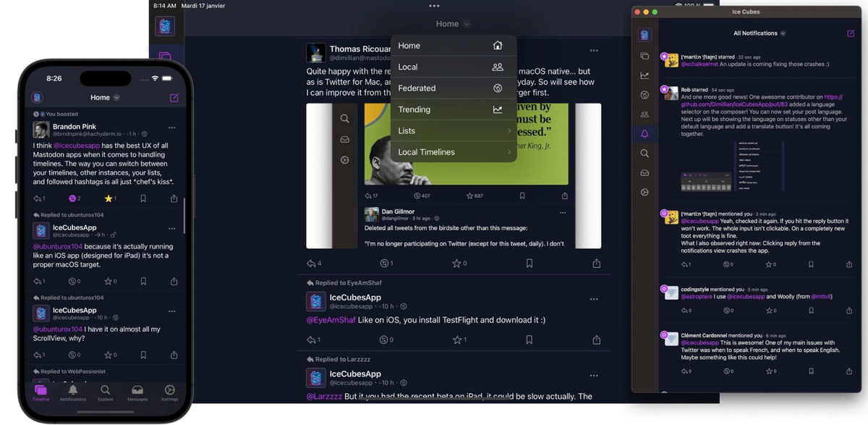Viewport: 868px width, 425px height.
Task: Open local people icon in Mac window sidebar
Action: (644, 114)
